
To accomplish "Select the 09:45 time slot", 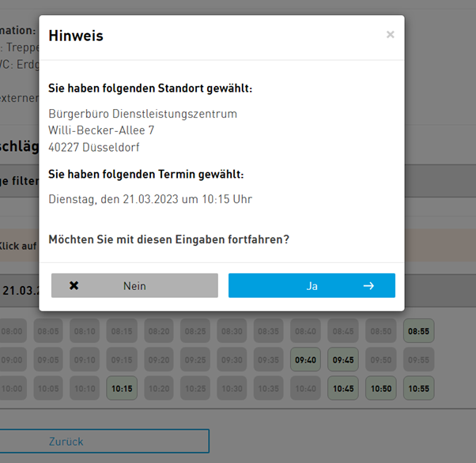I will (343, 359).
